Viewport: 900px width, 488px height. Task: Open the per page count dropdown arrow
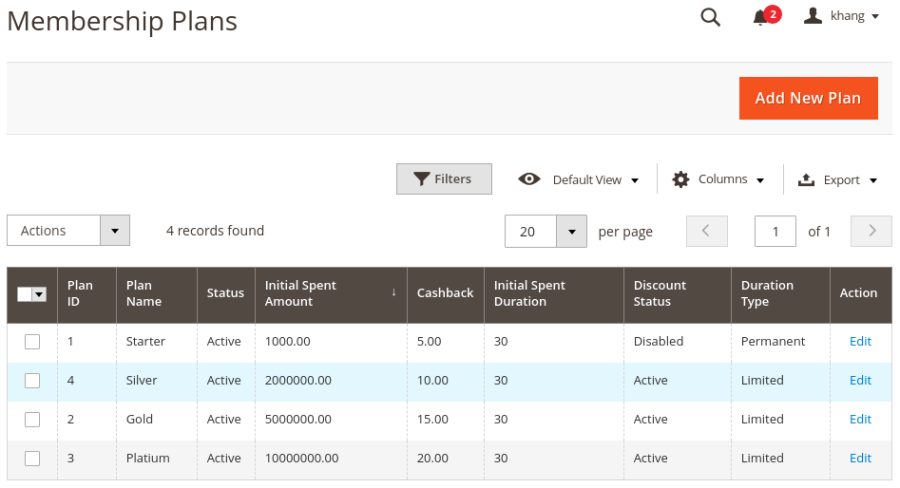pos(572,231)
